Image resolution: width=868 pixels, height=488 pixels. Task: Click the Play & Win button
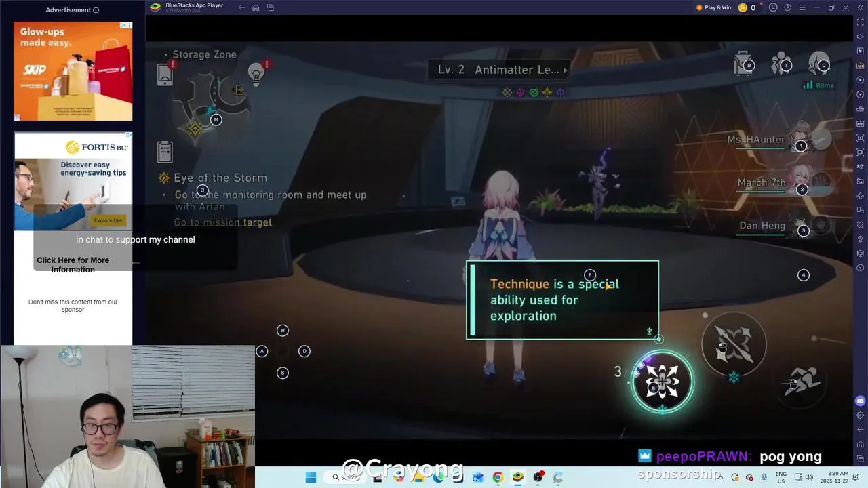point(713,7)
